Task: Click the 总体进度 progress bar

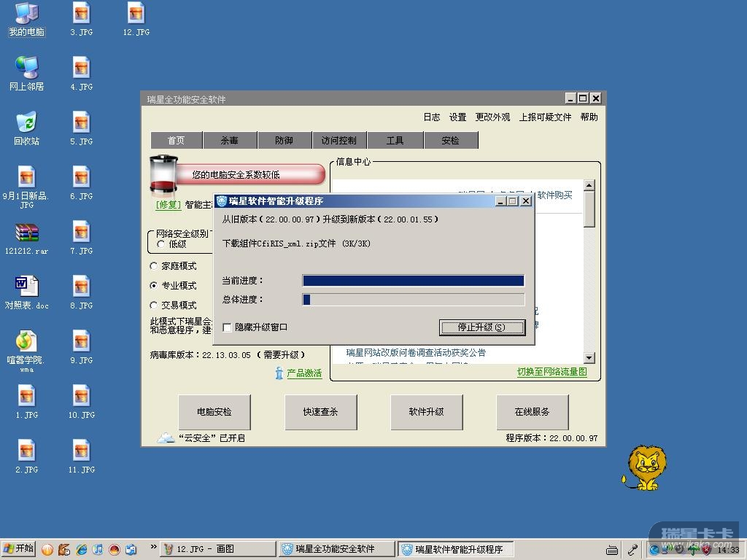Action: (x=414, y=300)
